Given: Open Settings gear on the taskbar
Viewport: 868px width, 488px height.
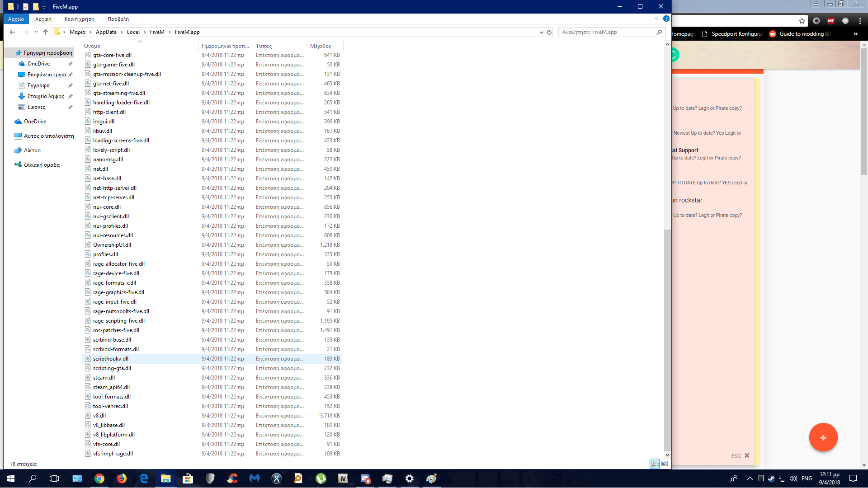Looking at the screenshot, I should tap(410, 479).
